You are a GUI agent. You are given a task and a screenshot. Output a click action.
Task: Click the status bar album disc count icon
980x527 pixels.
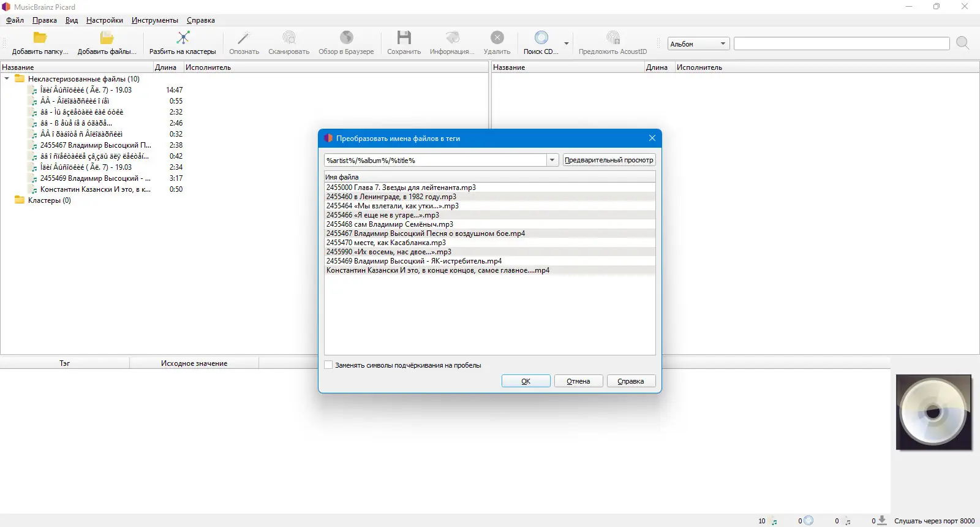809,520
